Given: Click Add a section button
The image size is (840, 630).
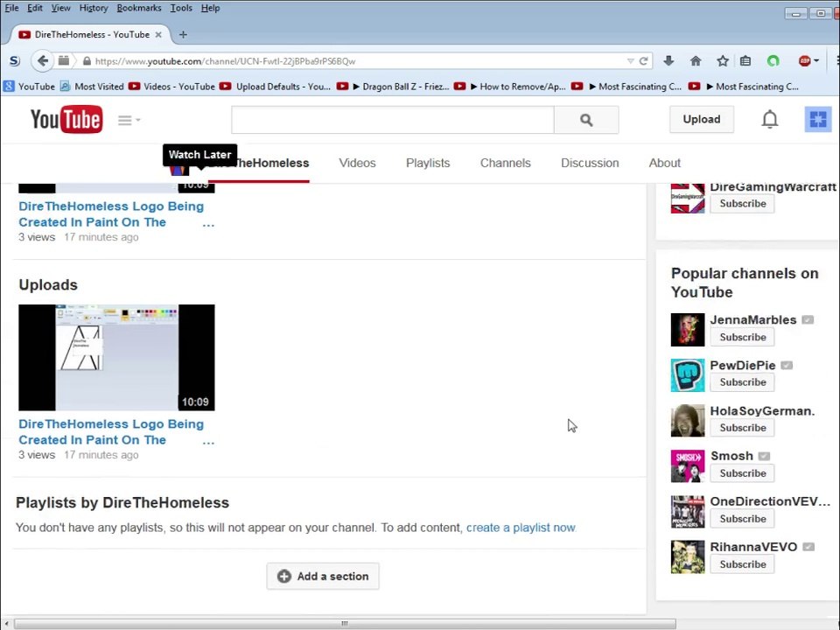Looking at the screenshot, I should pos(323,576).
